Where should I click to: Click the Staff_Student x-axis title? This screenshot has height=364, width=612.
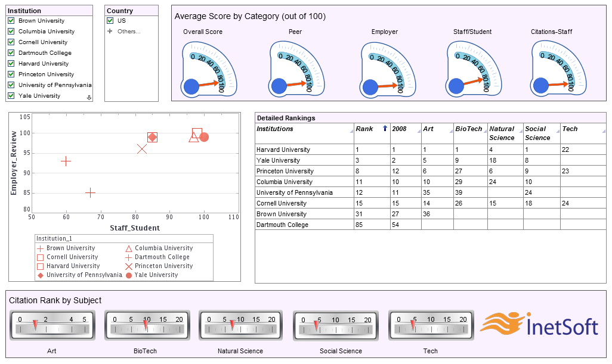click(x=135, y=228)
